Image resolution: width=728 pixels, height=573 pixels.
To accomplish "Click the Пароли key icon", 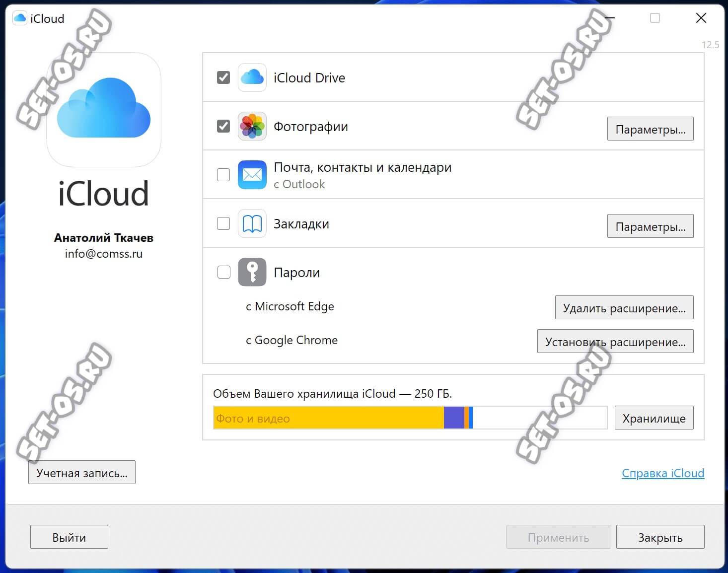I will pos(252,272).
